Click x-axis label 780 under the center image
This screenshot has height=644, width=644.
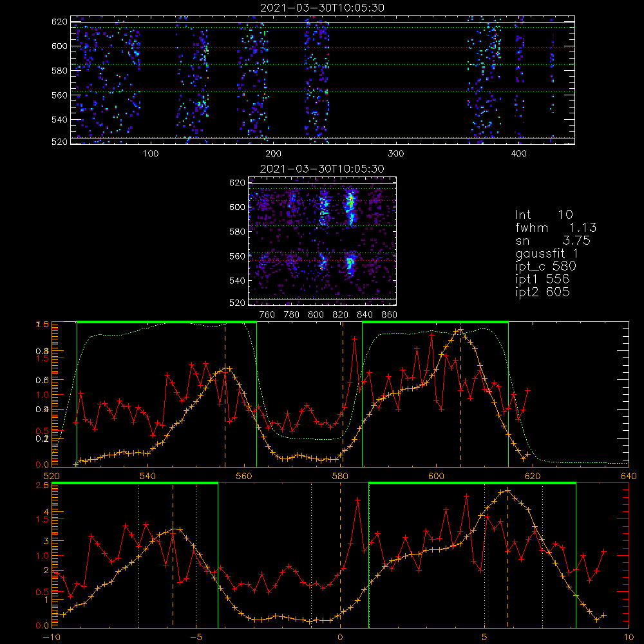292,315
